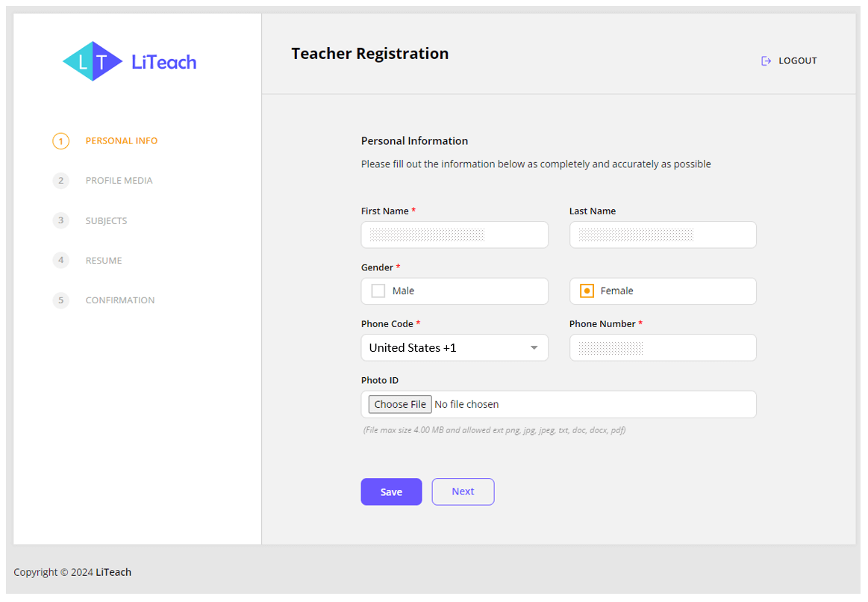
Task: Check the Male gender option
Action: pos(378,291)
